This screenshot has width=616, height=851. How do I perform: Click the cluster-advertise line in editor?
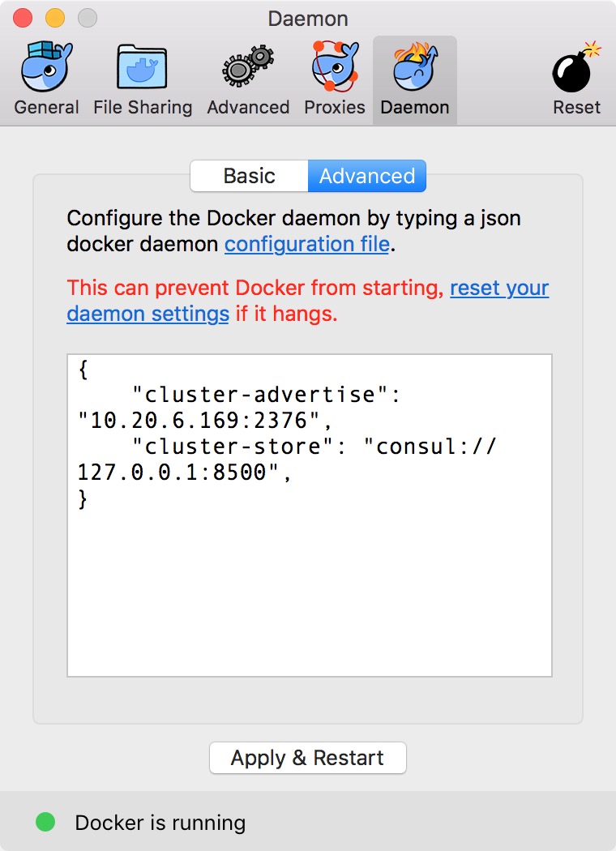tap(266, 395)
